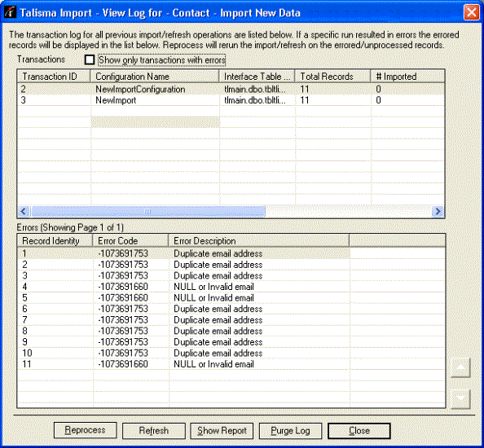Open Show Report
Viewport: 484px width, 448px height.
tap(222, 430)
